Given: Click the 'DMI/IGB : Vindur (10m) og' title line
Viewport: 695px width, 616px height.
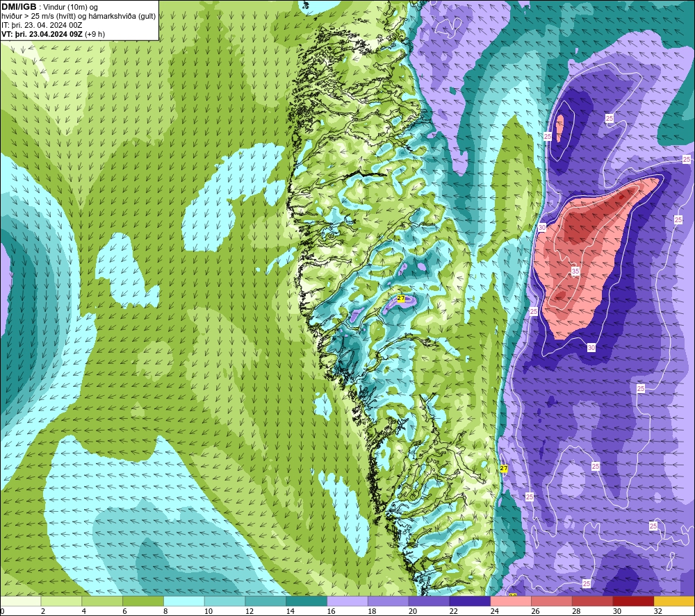Looking at the screenshot, I should coord(49,7).
